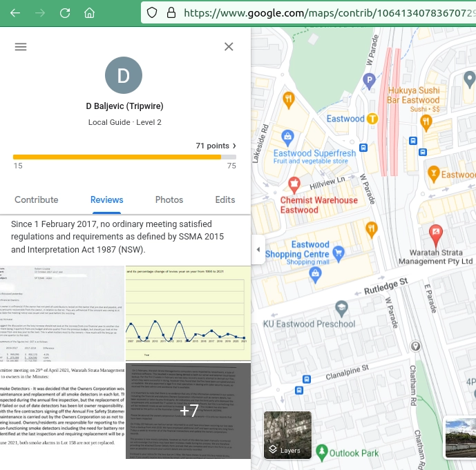Click the Outlook Park text label

354,453
